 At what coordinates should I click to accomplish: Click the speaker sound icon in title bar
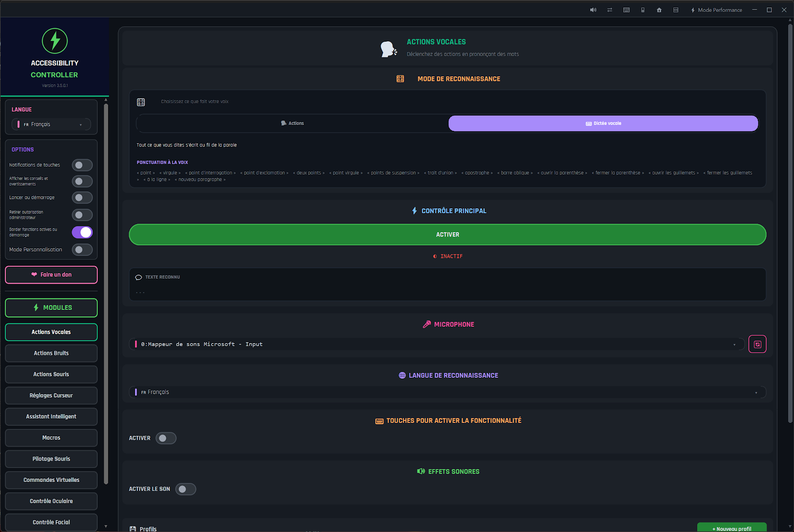593,10
